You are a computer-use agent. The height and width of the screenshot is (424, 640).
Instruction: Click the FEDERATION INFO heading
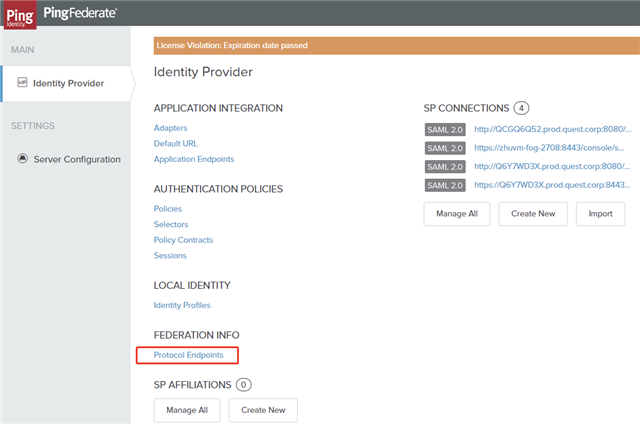196,335
